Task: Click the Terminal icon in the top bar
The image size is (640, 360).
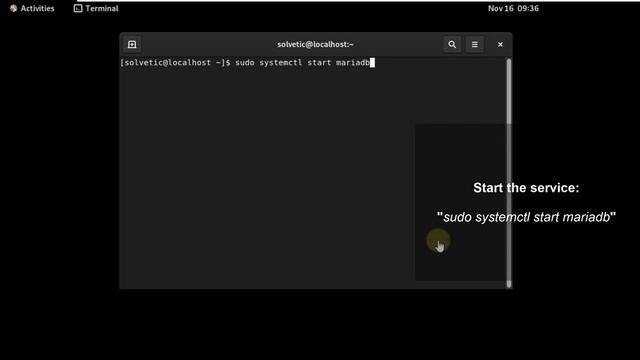Action: click(x=78, y=8)
